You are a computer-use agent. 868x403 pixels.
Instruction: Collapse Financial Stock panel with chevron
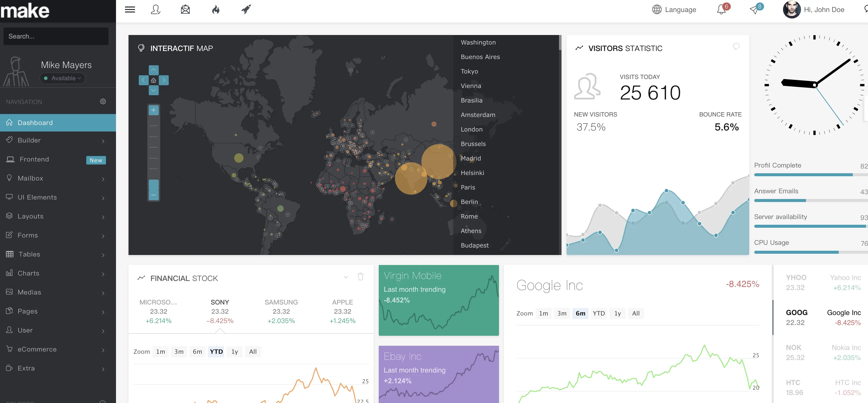[x=346, y=277]
